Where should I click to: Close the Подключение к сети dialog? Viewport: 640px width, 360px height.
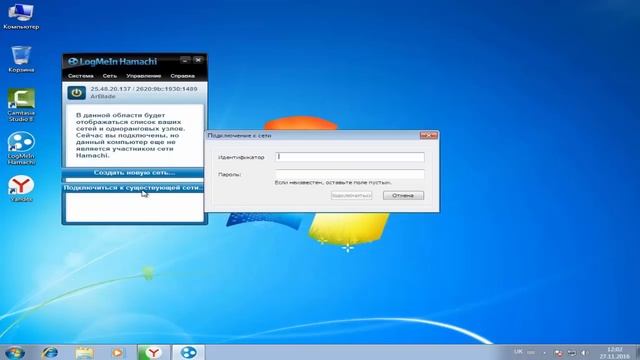coord(429,135)
